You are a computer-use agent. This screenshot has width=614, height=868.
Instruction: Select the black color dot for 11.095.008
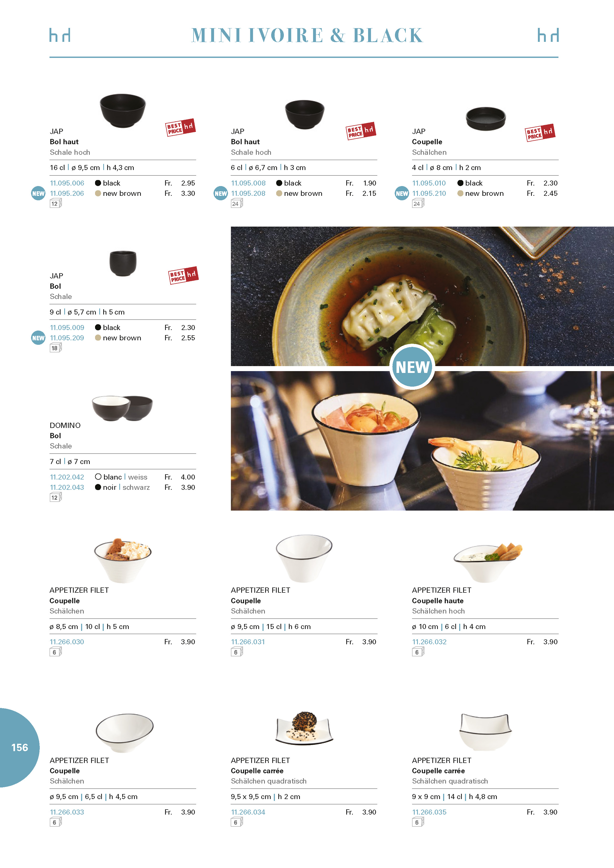tap(279, 183)
